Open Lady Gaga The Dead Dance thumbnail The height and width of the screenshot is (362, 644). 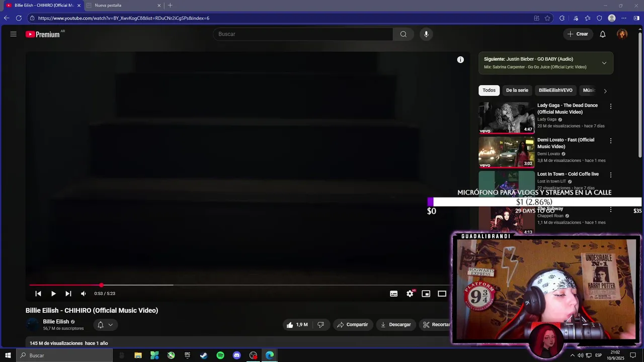tap(506, 118)
